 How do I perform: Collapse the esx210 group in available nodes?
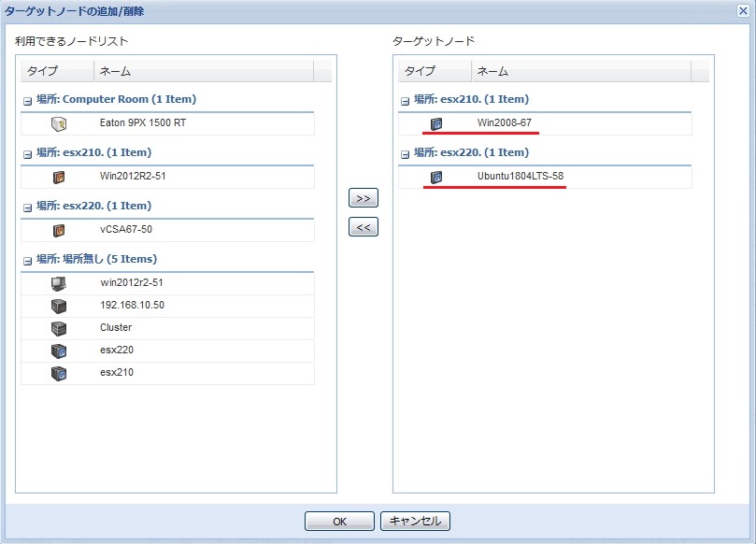click(x=28, y=153)
